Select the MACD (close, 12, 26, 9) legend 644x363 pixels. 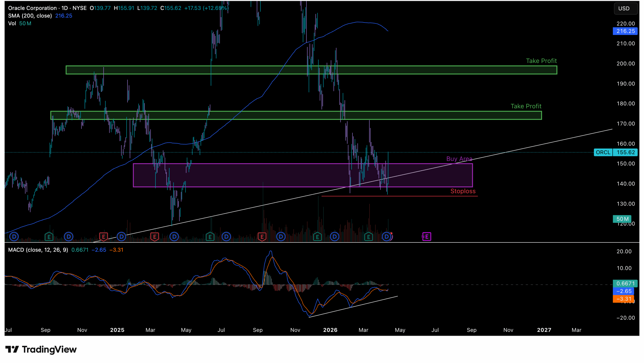pyautogui.click(x=38, y=250)
